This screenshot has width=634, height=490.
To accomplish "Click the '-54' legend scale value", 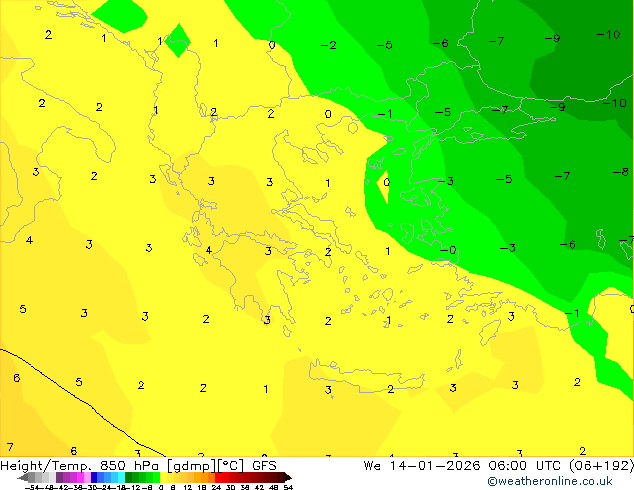I will click(x=32, y=487).
